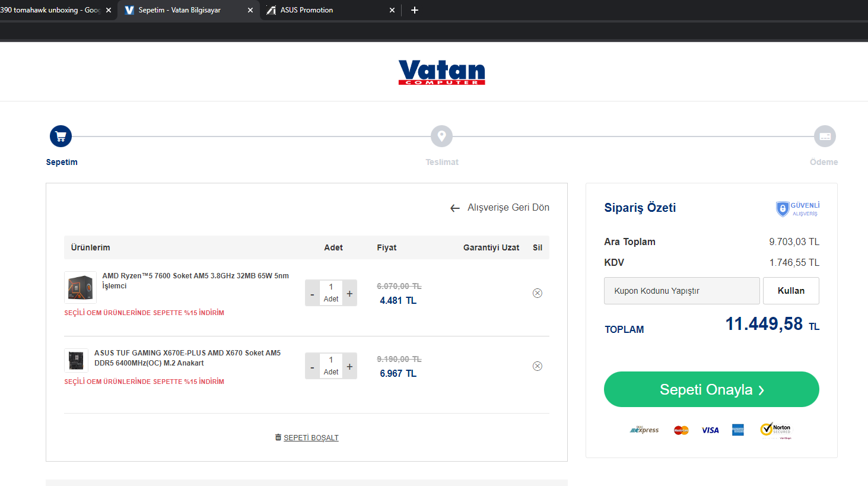Empty the cart via SEPETİ BOŞALT link
868x486 pixels.
[311, 438]
